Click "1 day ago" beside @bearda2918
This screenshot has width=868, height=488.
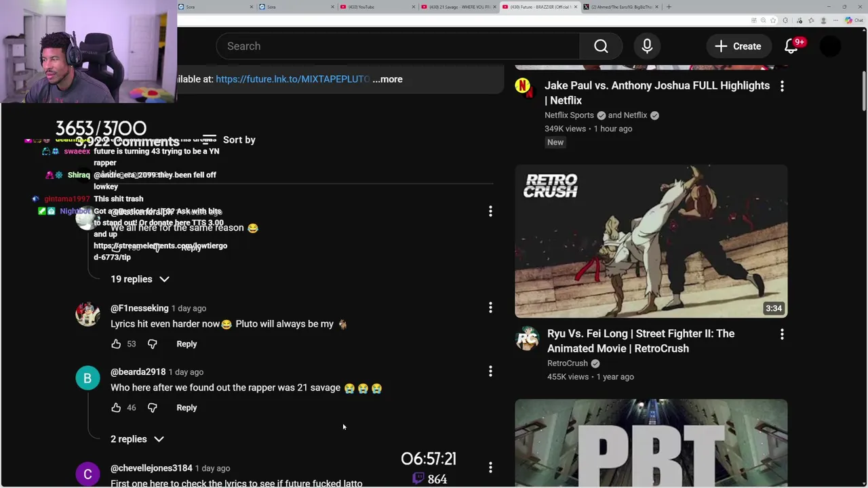click(x=186, y=372)
